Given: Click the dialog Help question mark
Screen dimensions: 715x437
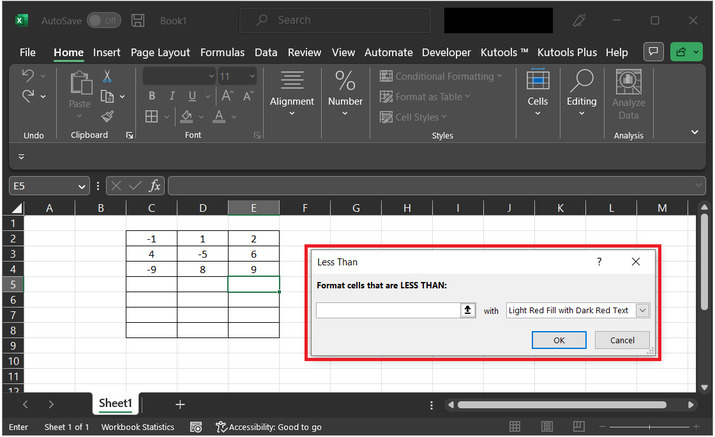Looking at the screenshot, I should 599,262.
